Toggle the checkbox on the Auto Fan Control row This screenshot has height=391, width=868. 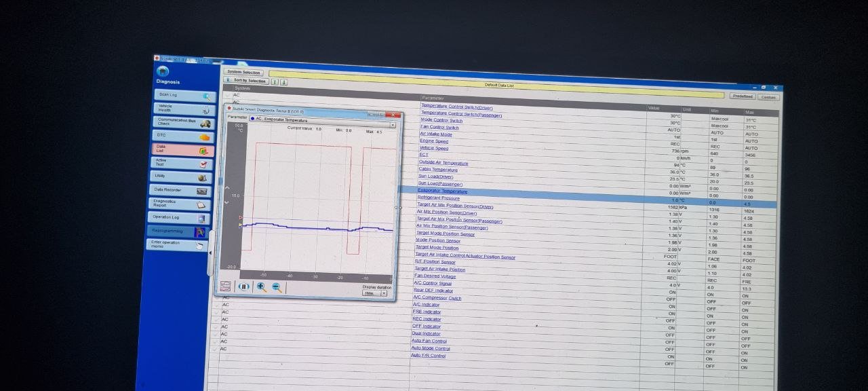(x=215, y=334)
